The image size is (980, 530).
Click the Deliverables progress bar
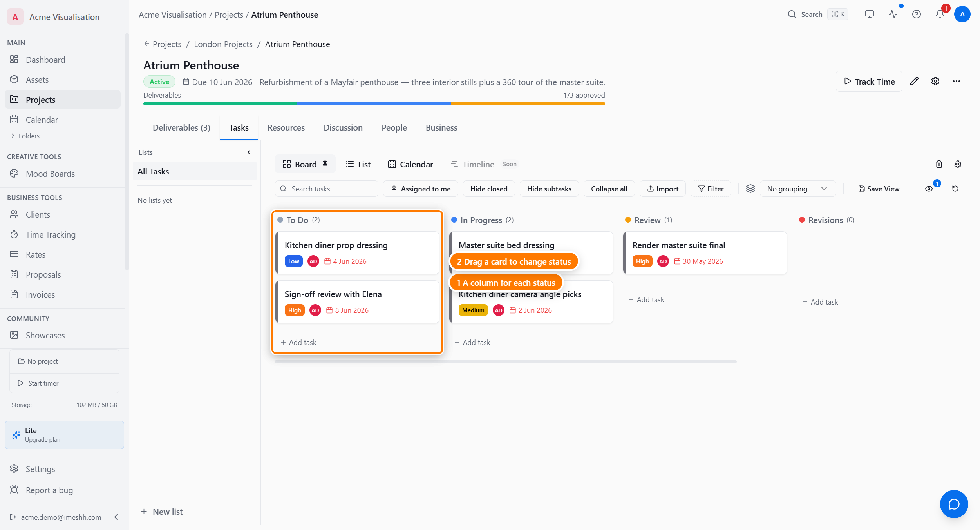374,104
